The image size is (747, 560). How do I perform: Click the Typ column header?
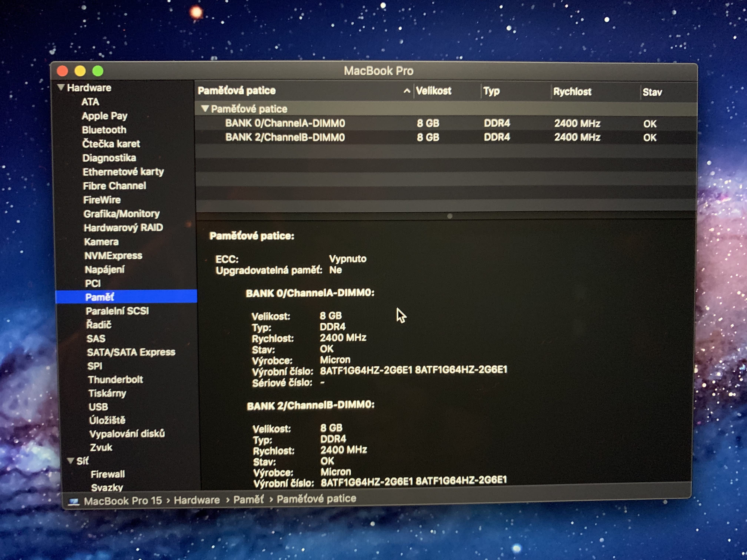click(x=491, y=91)
